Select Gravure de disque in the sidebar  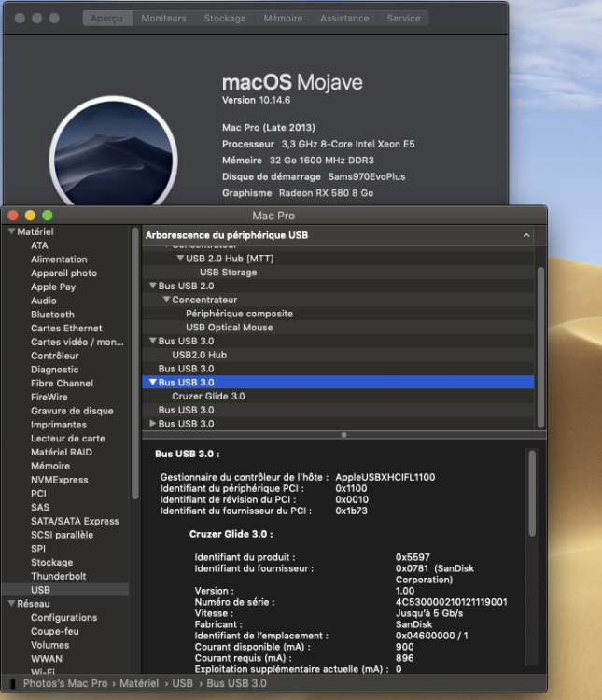[x=72, y=412]
